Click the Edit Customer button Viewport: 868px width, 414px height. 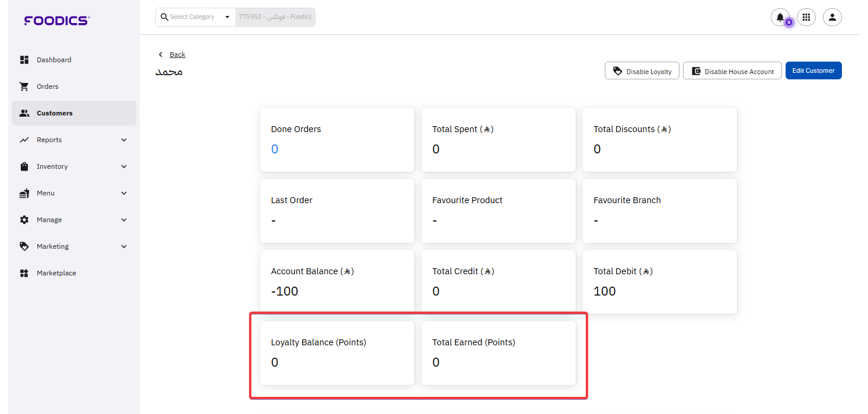coord(813,70)
